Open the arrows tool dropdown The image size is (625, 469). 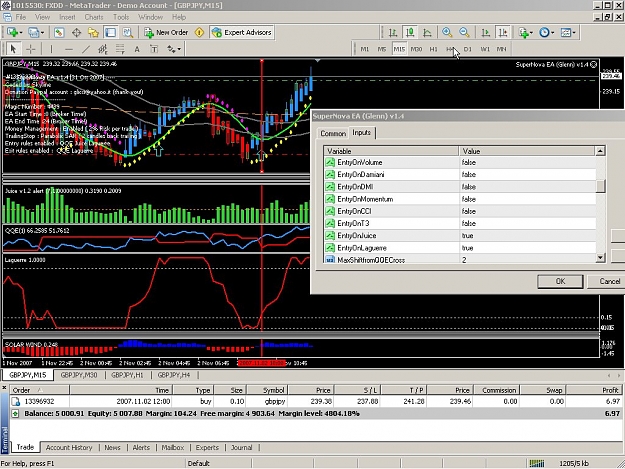(179, 49)
